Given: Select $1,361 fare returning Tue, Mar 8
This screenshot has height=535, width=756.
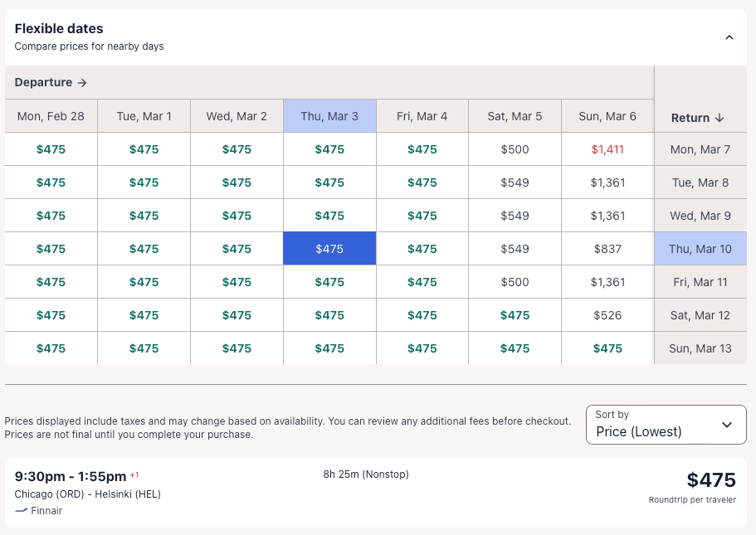Looking at the screenshot, I should (x=607, y=182).
